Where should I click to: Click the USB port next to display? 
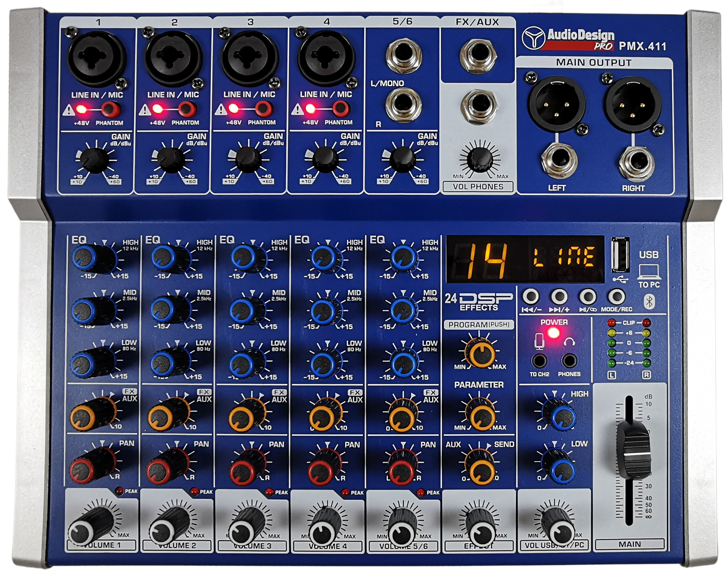620,254
